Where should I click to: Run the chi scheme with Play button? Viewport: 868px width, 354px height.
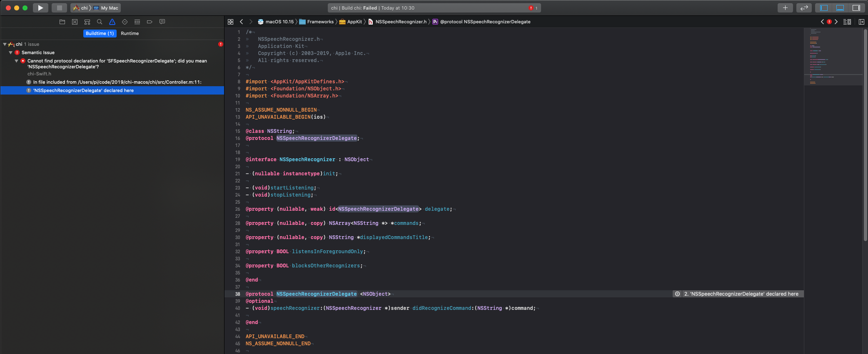tap(40, 8)
